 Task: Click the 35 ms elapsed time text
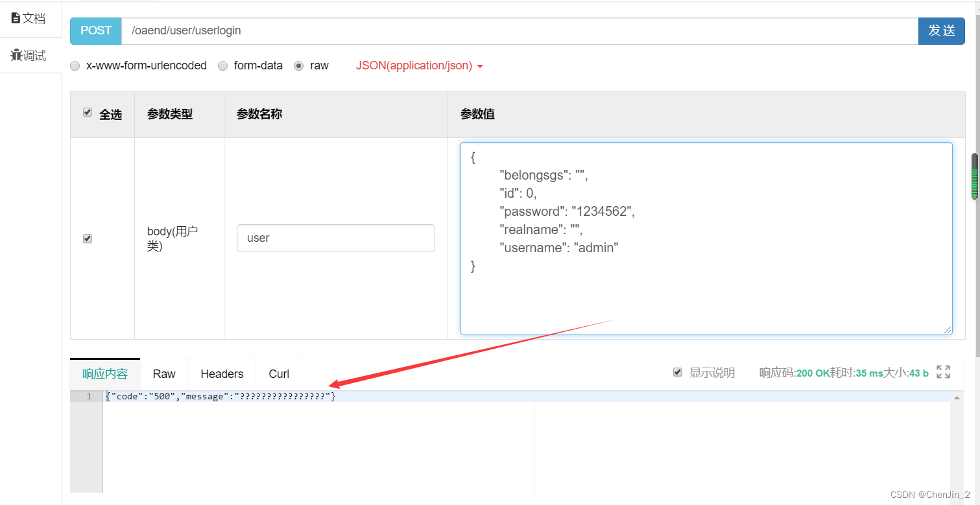pos(869,373)
